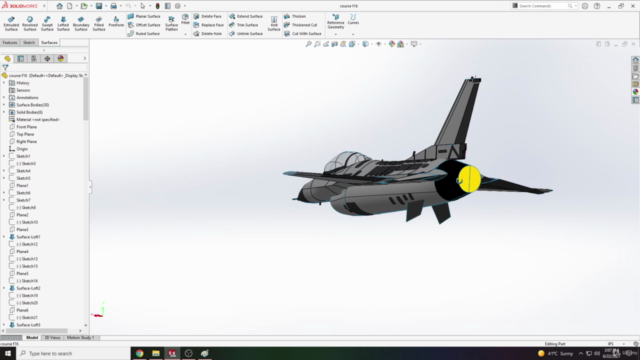Expand the Solid Bodies(6) folder
This screenshot has width=640, height=360.
[4, 112]
